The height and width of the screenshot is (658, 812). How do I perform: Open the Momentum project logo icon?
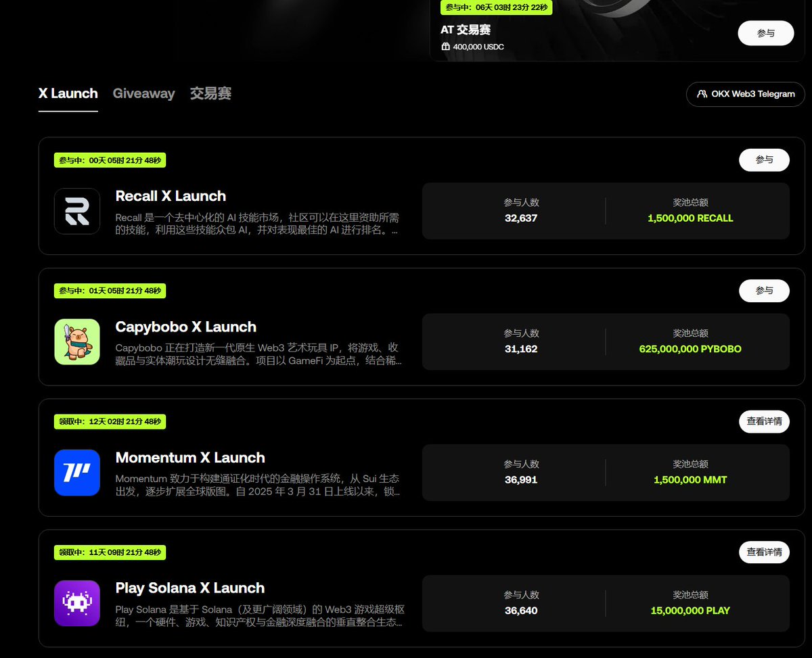tap(77, 473)
